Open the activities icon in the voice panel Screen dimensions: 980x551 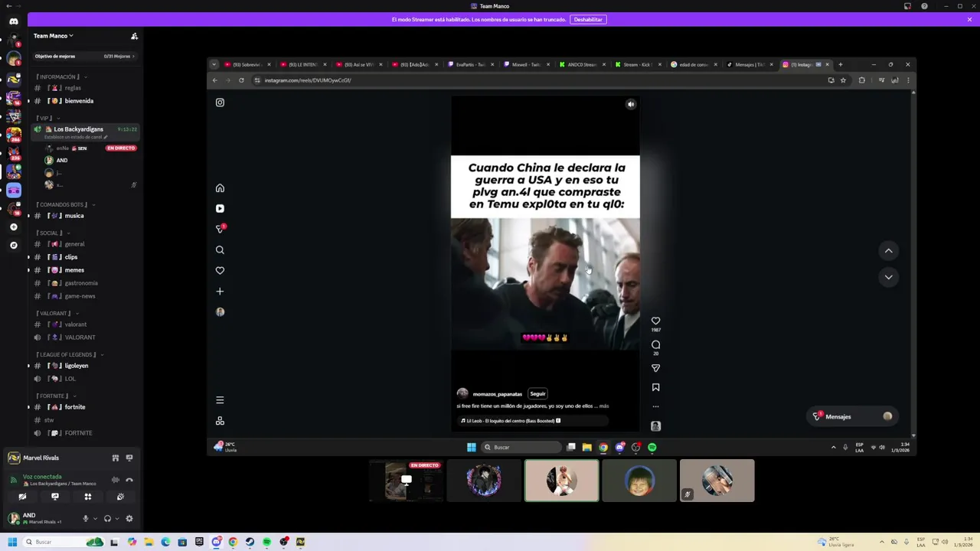click(x=88, y=497)
